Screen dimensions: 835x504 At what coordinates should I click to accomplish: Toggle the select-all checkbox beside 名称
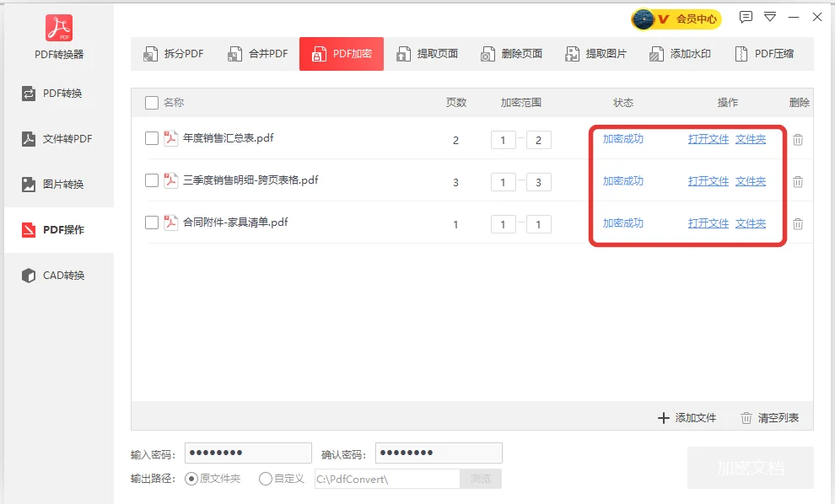pyautogui.click(x=152, y=103)
